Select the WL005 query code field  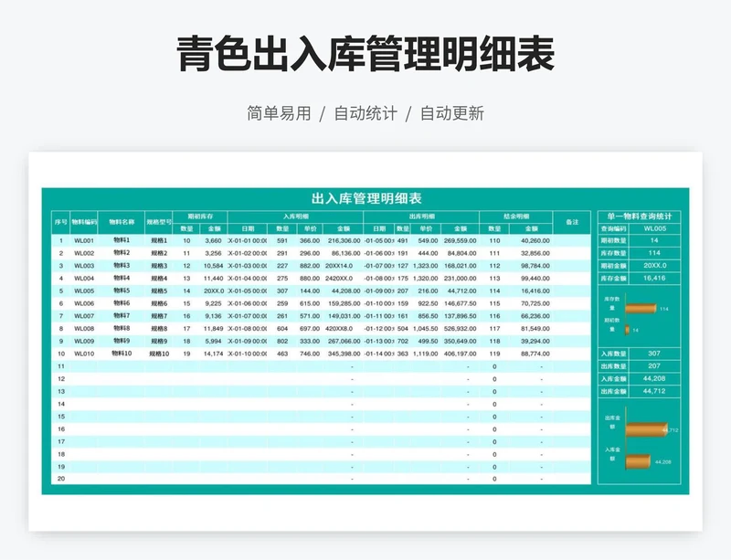[x=654, y=229]
